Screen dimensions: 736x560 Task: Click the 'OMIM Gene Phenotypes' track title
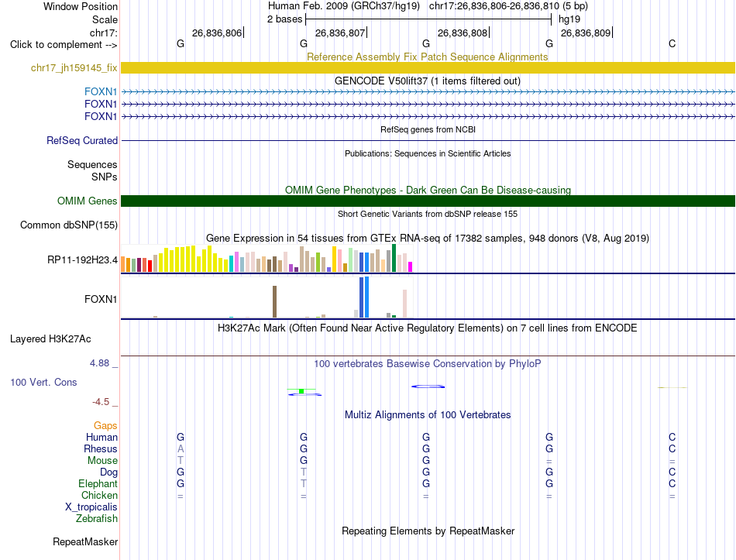coord(428,190)
